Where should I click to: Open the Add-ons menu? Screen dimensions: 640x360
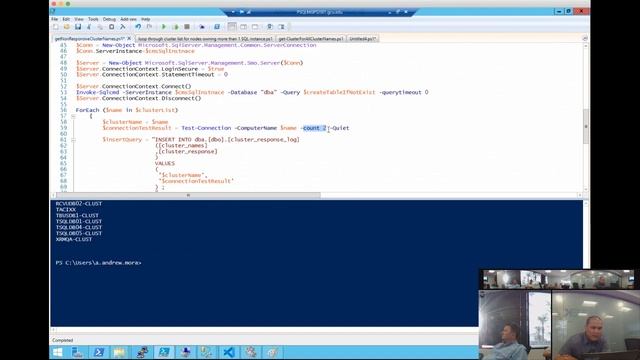click(x=128, y=19)
